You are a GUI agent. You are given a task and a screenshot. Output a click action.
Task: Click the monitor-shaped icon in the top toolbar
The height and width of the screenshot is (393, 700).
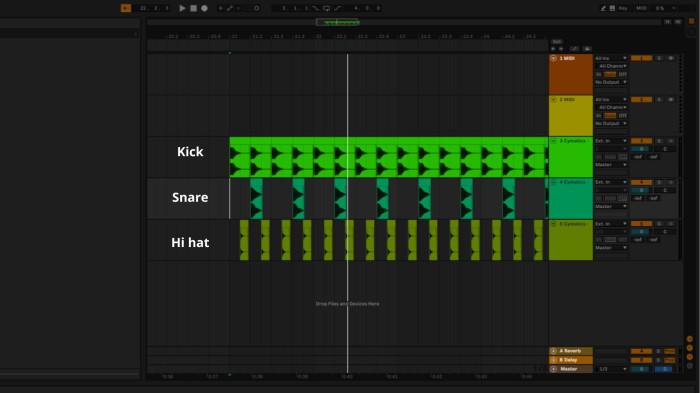[327, 8]
